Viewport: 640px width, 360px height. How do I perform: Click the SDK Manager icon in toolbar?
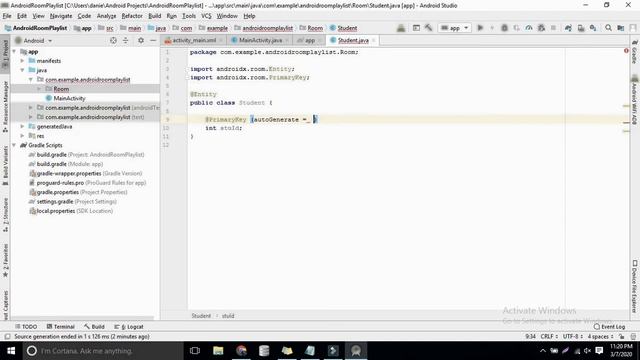pyautogui.click(x=593, y=28)
